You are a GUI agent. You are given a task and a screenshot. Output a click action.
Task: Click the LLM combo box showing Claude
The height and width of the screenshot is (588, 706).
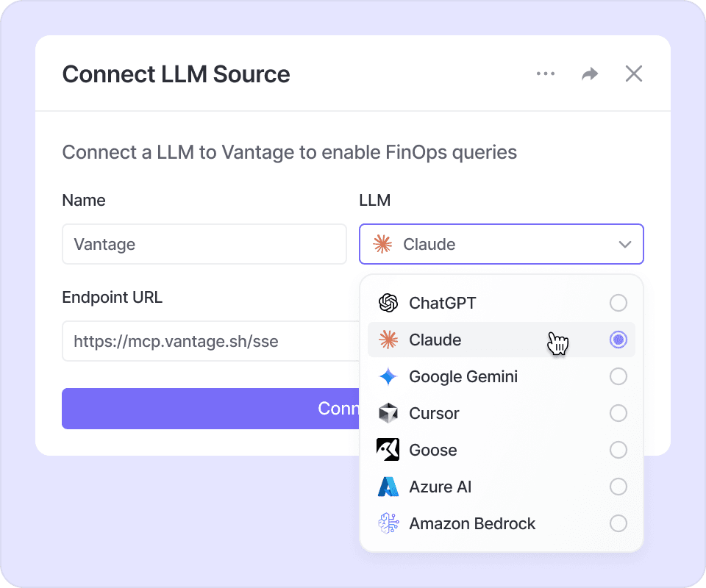tap(500, 244)
